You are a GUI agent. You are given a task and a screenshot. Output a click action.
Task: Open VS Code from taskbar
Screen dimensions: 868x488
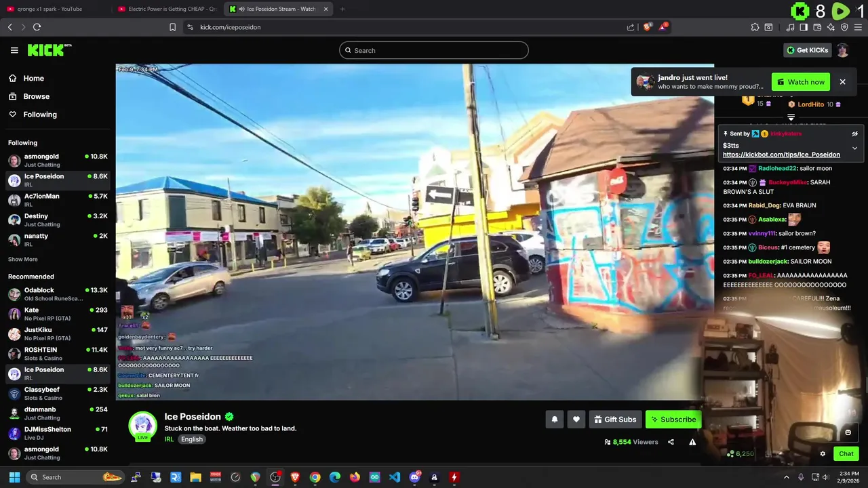[395, 477]
